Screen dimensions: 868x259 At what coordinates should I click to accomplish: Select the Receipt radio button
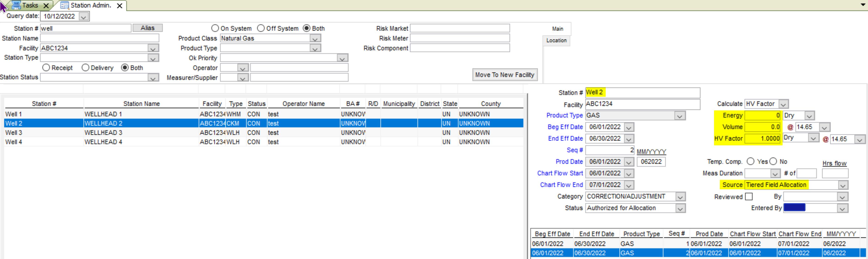[46, 68]
